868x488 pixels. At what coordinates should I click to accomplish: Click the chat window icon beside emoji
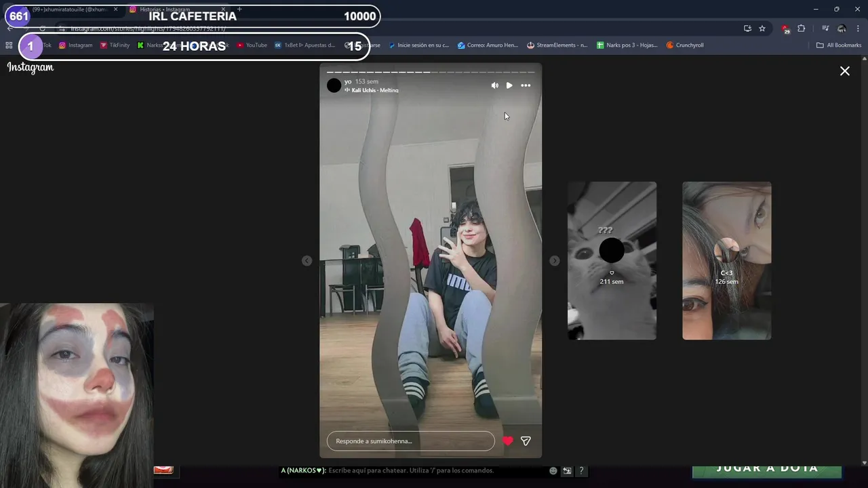point(568,470)
